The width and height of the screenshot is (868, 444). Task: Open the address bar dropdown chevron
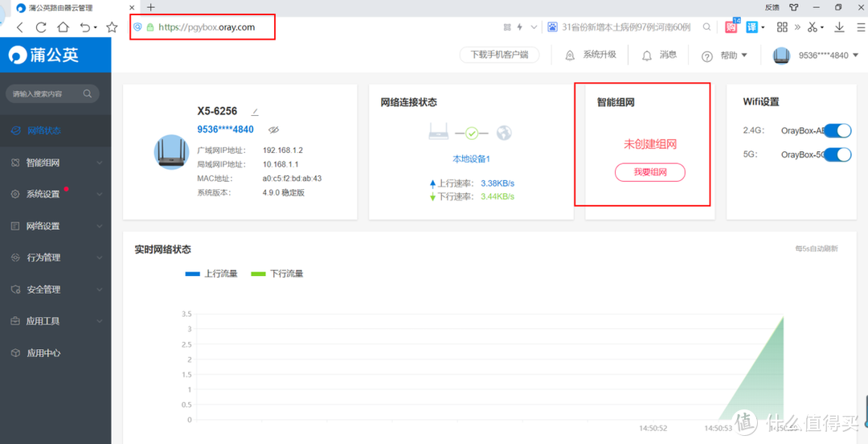534,27
